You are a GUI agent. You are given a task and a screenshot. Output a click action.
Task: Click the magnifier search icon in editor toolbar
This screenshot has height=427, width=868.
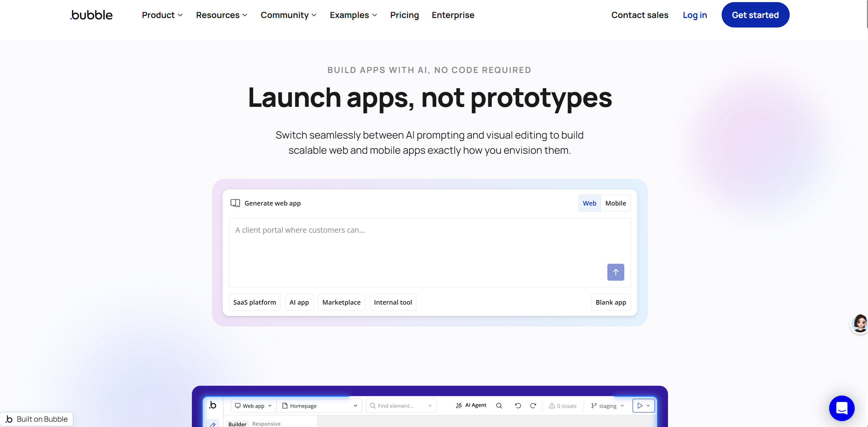499,406
